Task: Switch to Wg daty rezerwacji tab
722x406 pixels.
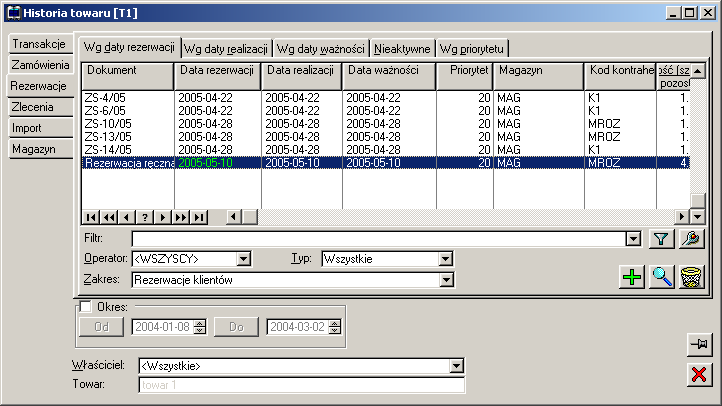Action: click(x=129, y=47)
